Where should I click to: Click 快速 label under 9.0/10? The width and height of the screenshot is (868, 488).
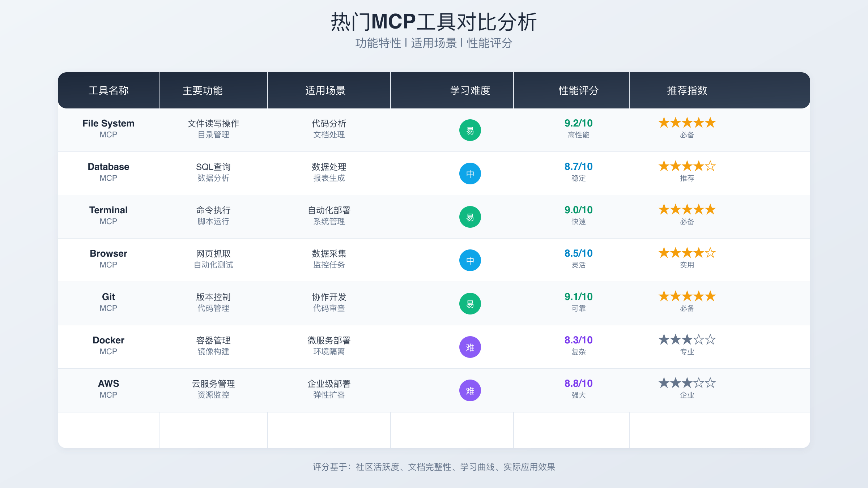click(578, 222)
